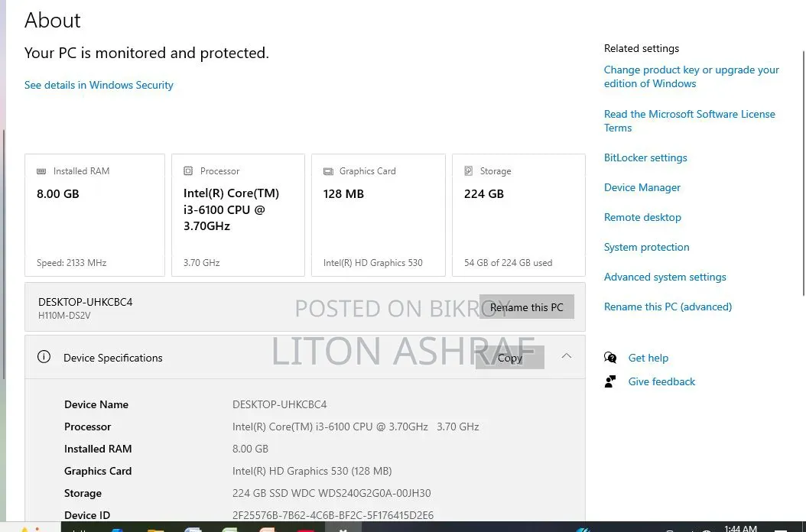806x532 pixels.
Task: Click the Get help chat icon
Action: (610, 357)
